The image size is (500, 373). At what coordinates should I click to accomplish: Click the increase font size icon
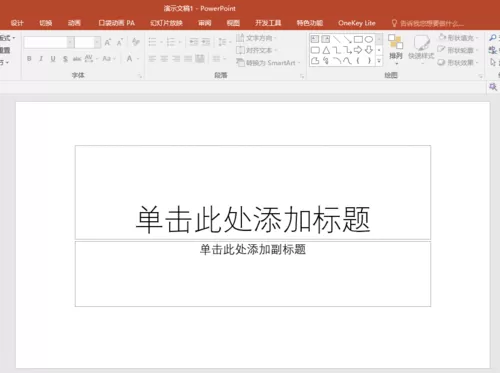(108, 42)
